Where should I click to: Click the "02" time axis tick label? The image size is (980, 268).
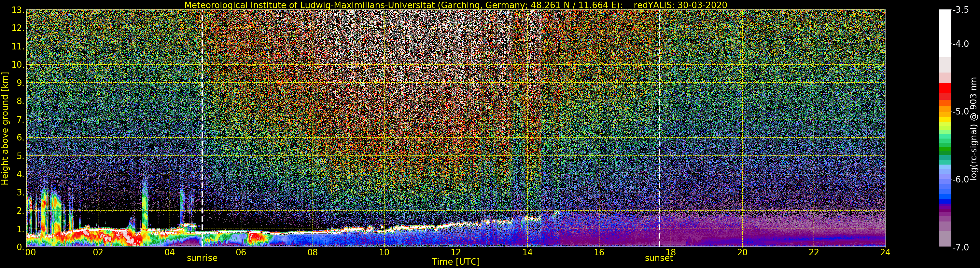[98, 252]
